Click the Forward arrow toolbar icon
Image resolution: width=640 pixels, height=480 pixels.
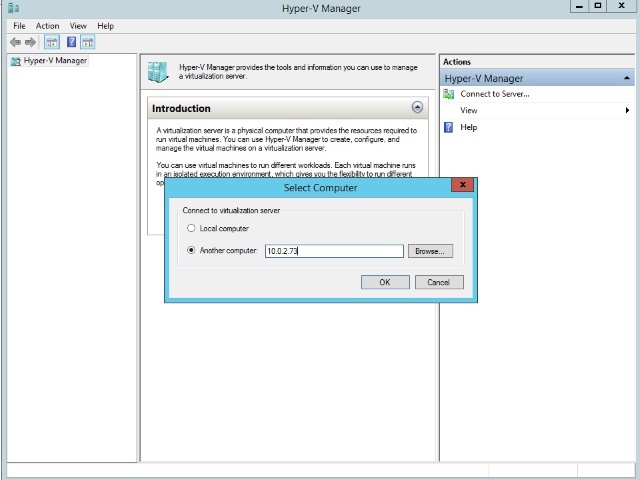(x=30, y=42)
